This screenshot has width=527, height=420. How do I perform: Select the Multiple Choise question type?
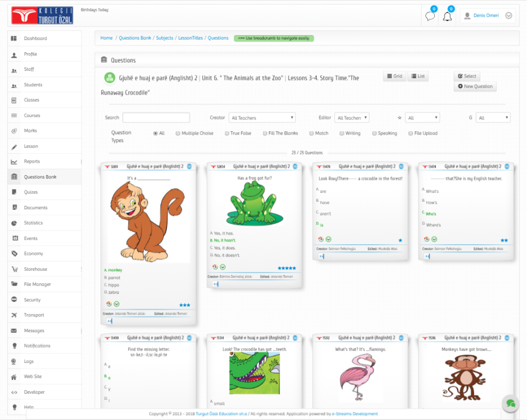pyautogui.click(x=178, y=133)
